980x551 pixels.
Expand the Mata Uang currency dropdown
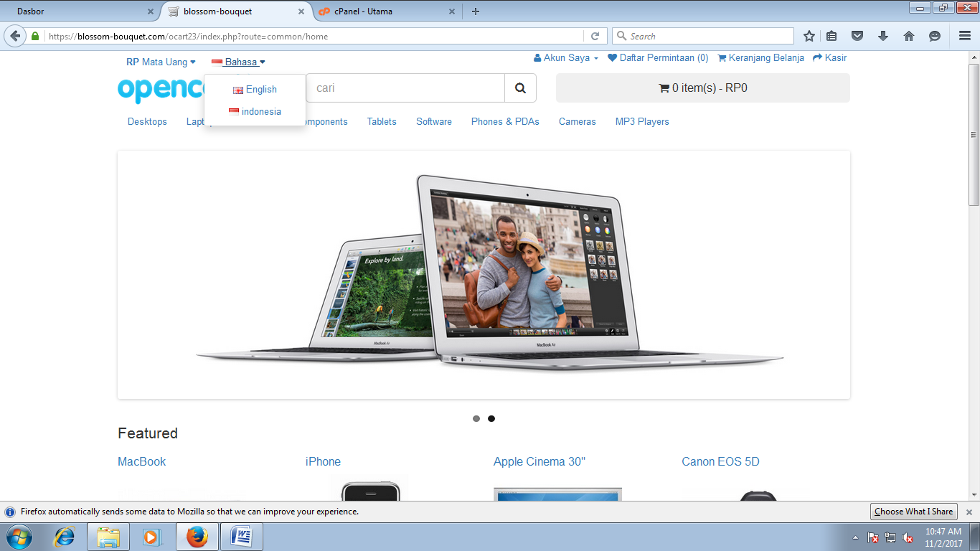(x=161, y=62)
